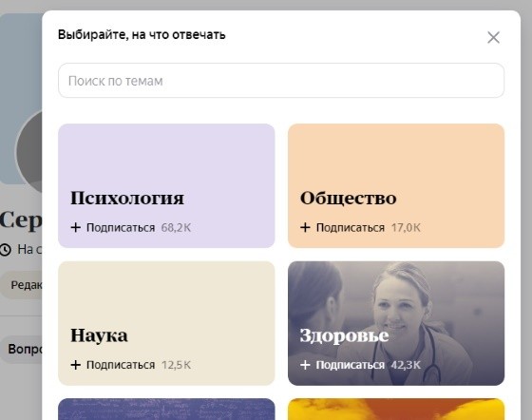
Task: Subscribe to Здоровье via Подписаться
Action: 351,365
